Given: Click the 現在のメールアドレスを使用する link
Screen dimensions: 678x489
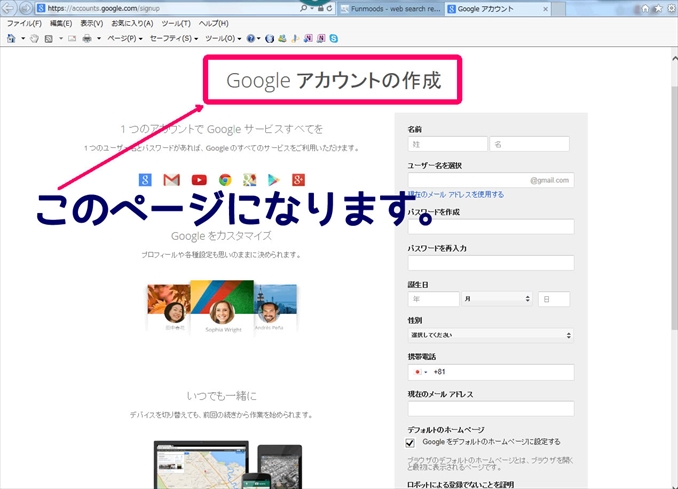Looking at the screenshot, I should click(456, 195).
